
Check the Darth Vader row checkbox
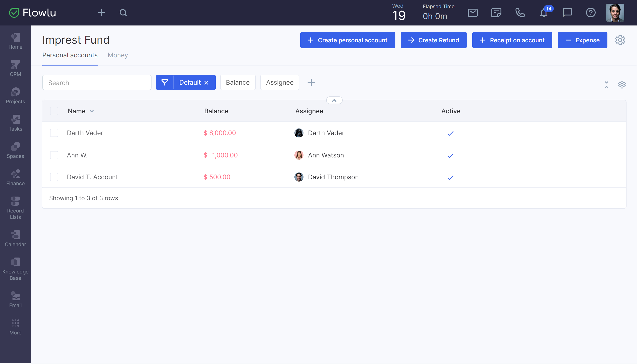click(x=54, y=133)
